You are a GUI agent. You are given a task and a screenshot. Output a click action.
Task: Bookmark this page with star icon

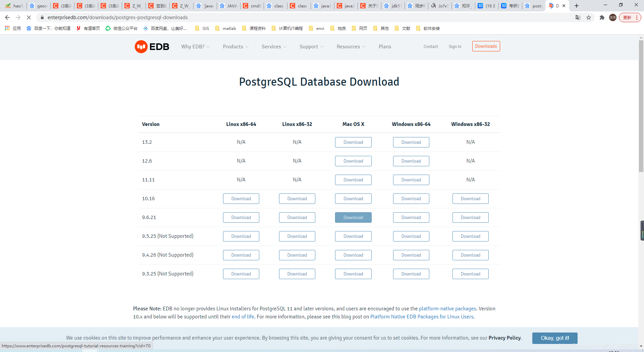pyautogui.click(x=589, y=17)
